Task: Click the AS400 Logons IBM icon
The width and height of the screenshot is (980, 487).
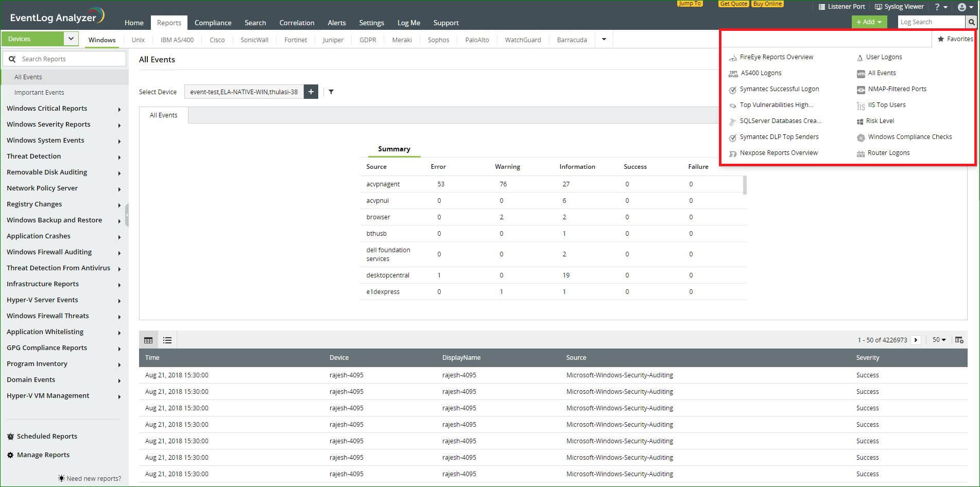Action: [x=733, y=74]
